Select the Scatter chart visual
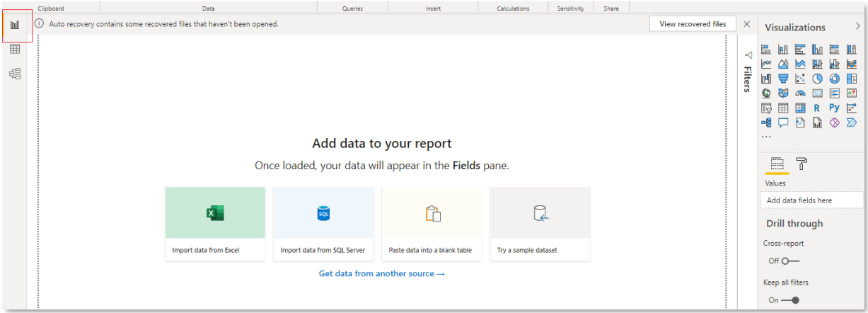Image resolution: width=868 pixels, height=313 pixels. tap(800, 79)
